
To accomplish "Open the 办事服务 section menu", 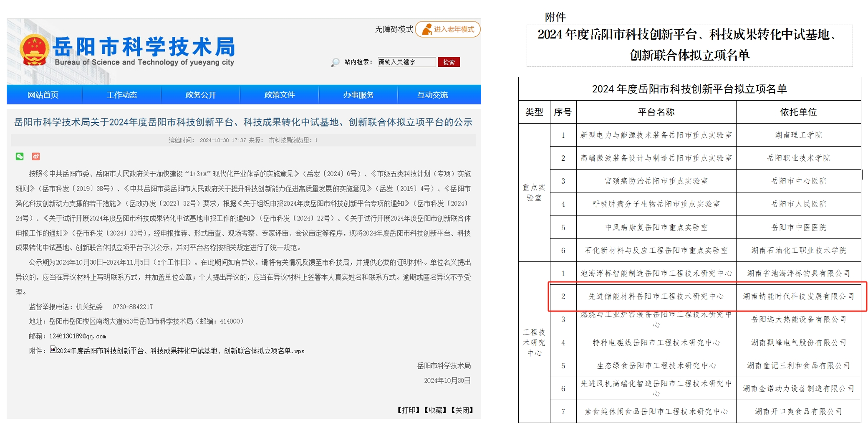I will pyautogui.click(x=360, y=95).
